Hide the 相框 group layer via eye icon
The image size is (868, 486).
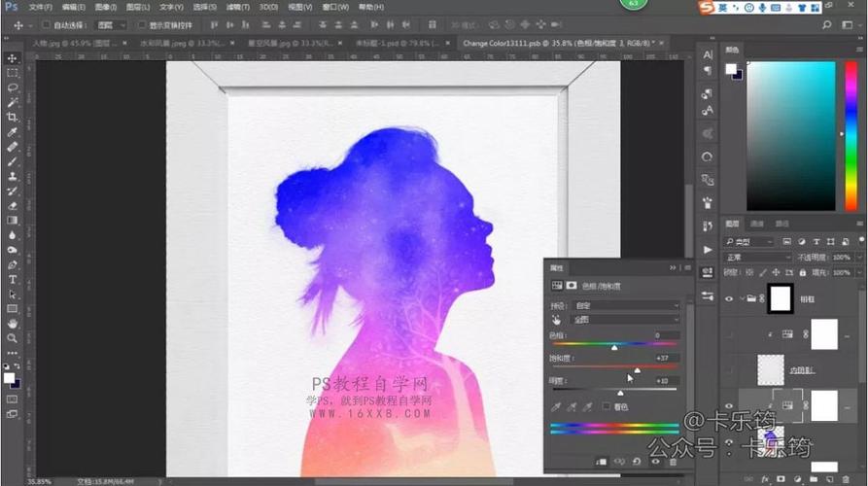tap(730, 299)
